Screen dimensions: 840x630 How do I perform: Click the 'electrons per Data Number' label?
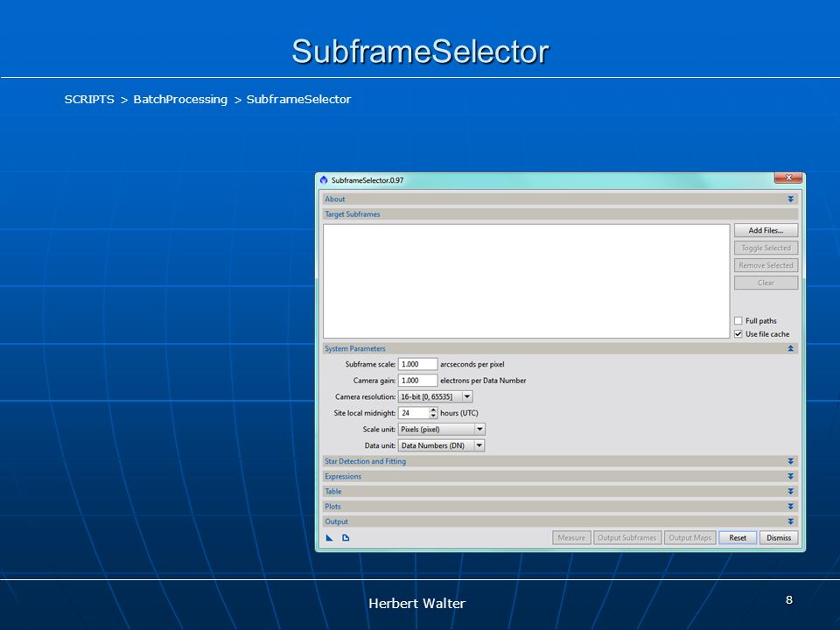pyautogui.click(x=483, y=381)
